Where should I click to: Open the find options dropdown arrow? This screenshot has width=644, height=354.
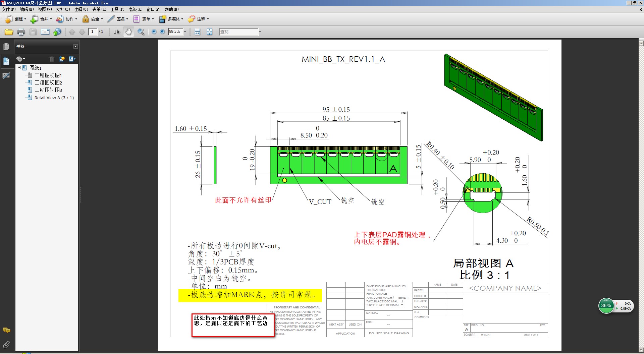pyautogui.click(x=260, y=32)
